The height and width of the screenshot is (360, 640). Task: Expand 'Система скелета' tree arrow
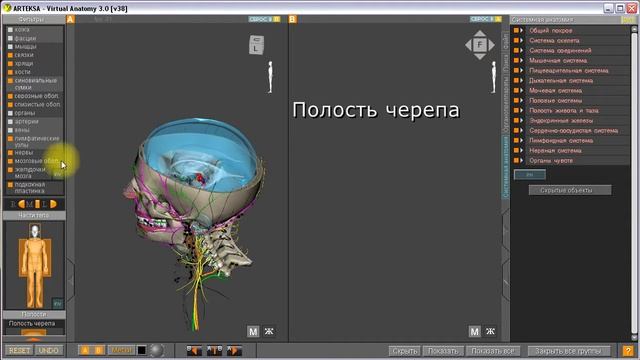coord(522,40)
